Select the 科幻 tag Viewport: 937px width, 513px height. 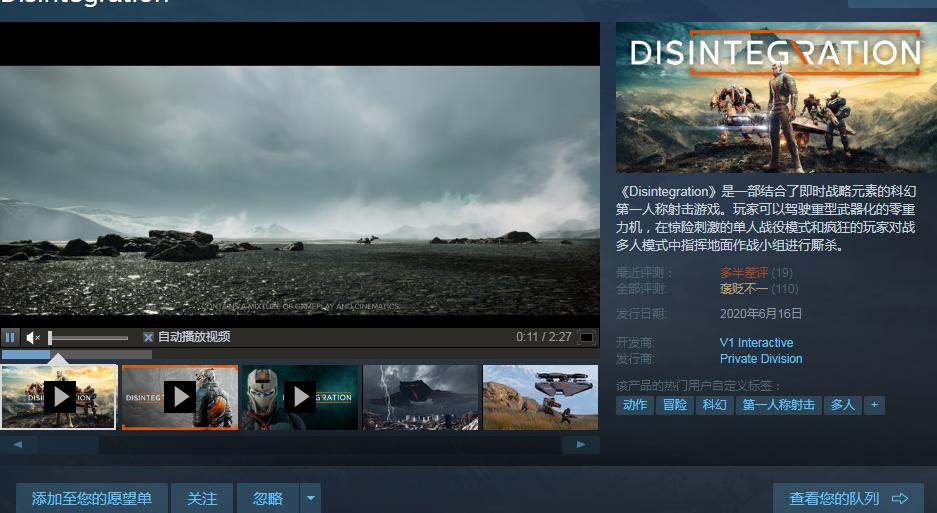[x=714, y=405]
